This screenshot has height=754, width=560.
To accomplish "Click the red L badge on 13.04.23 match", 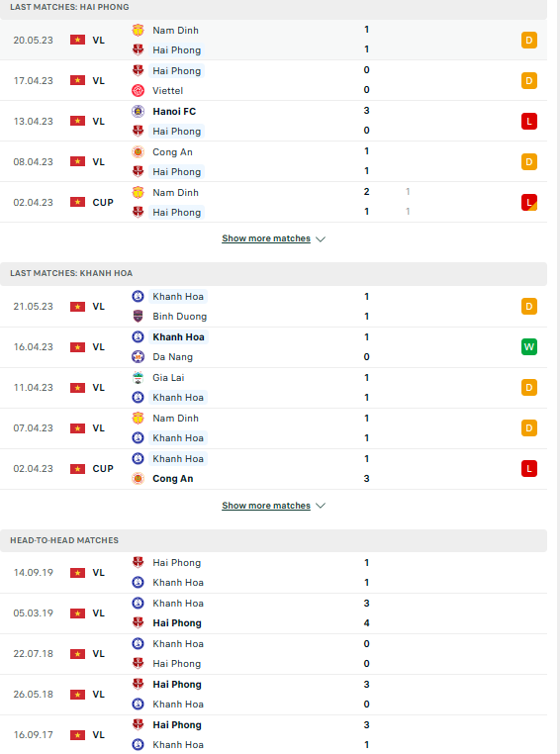I will (x=529, y=121).
